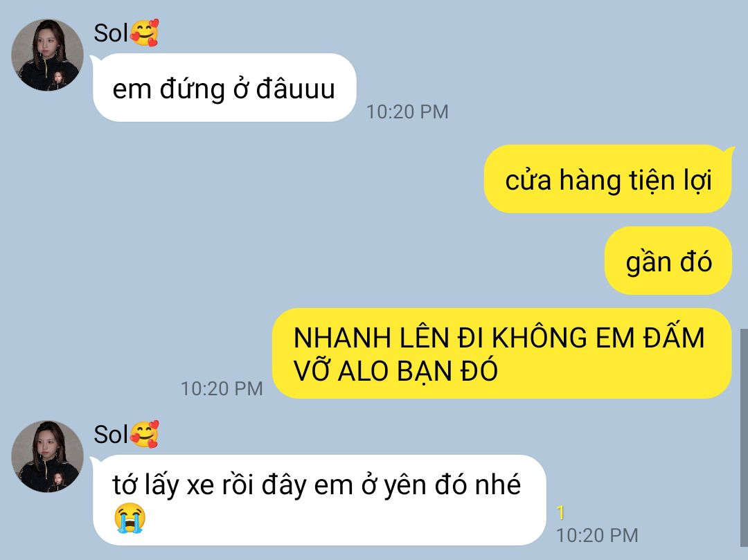
Task: Open Sol's profile picture near bottom
Action: click(x=47, y=456)
